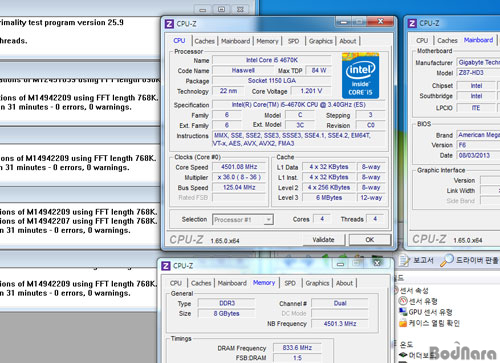Screen dimensions: 500x363
Task: Open the Processor #1 selection dropdown
Action: point(243,220)
